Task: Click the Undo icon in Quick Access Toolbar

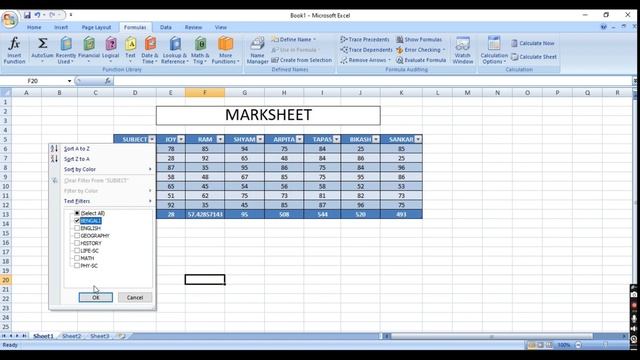Action: click(37, 15)
